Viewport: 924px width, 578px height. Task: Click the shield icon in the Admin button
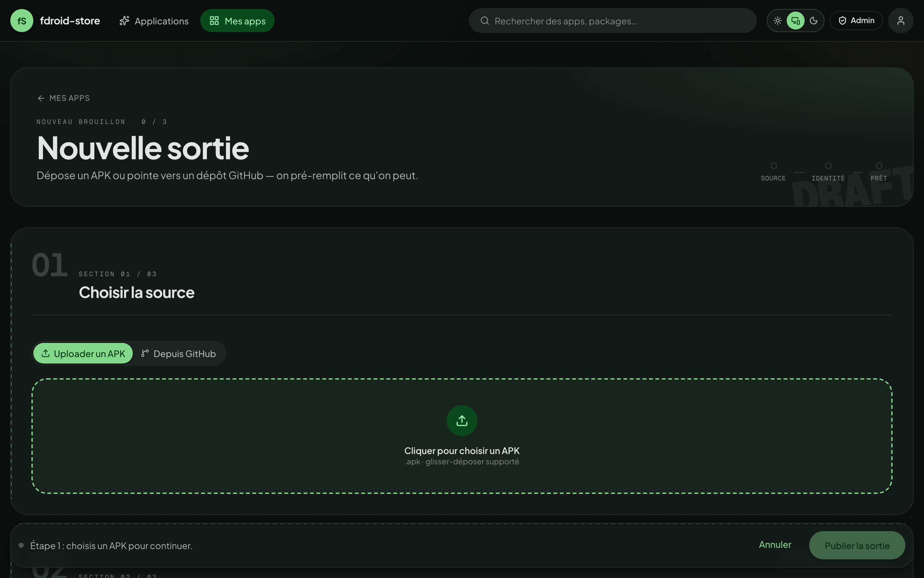pyautogui.click(x=842, y=21)
